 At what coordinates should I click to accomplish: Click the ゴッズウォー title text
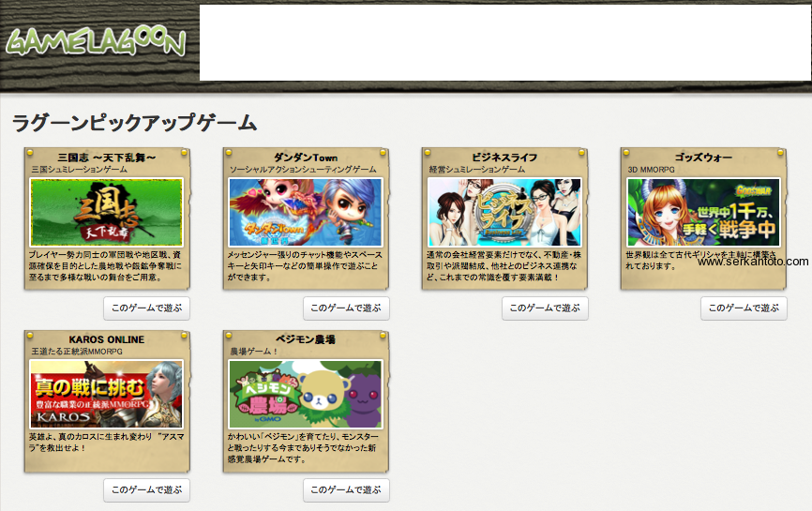pyautogui.click(x=703, y=158)
